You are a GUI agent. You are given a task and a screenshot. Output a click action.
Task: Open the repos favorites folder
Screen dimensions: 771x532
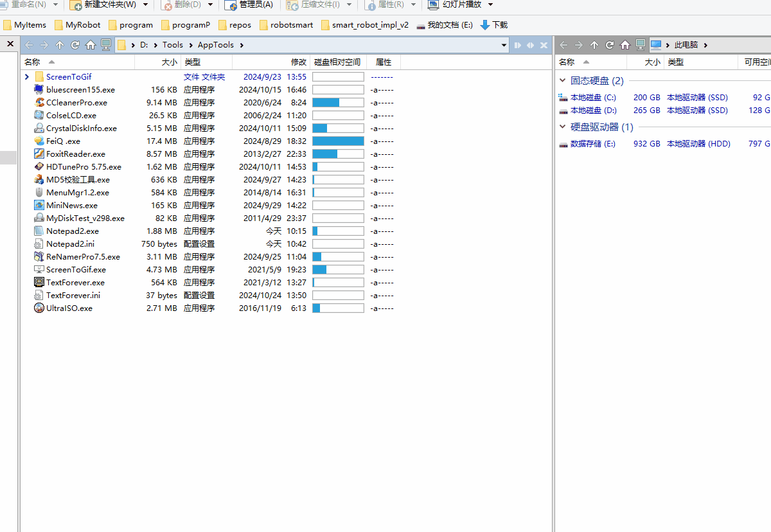tap(235, 25)
